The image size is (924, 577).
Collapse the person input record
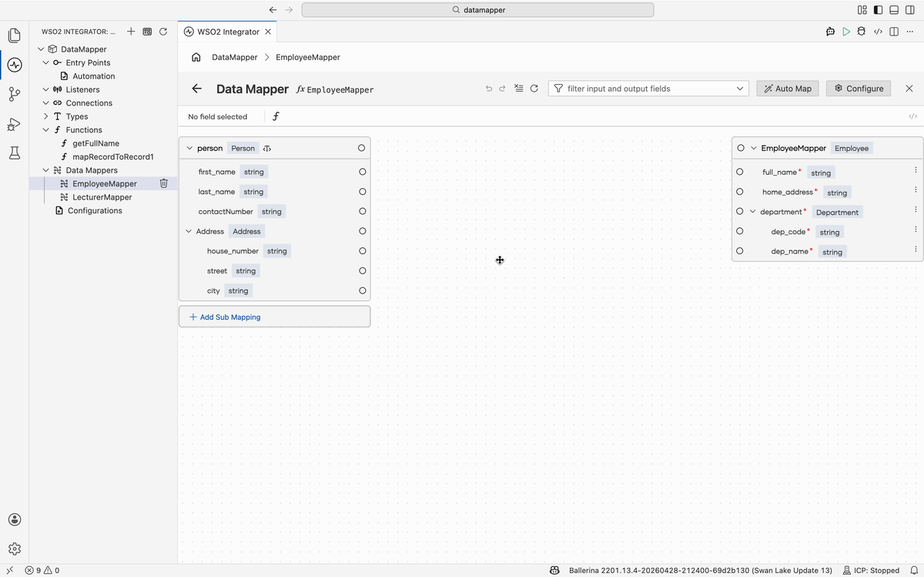click(189, 148)
